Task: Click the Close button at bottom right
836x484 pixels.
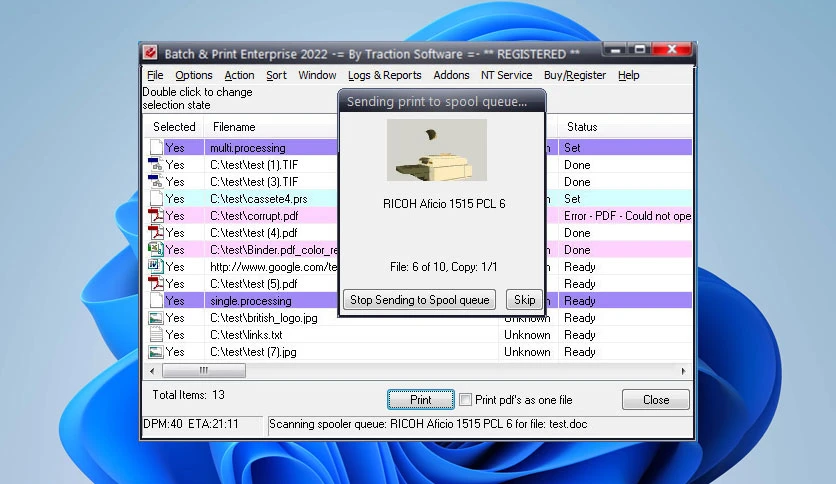Action: point(655,399)
